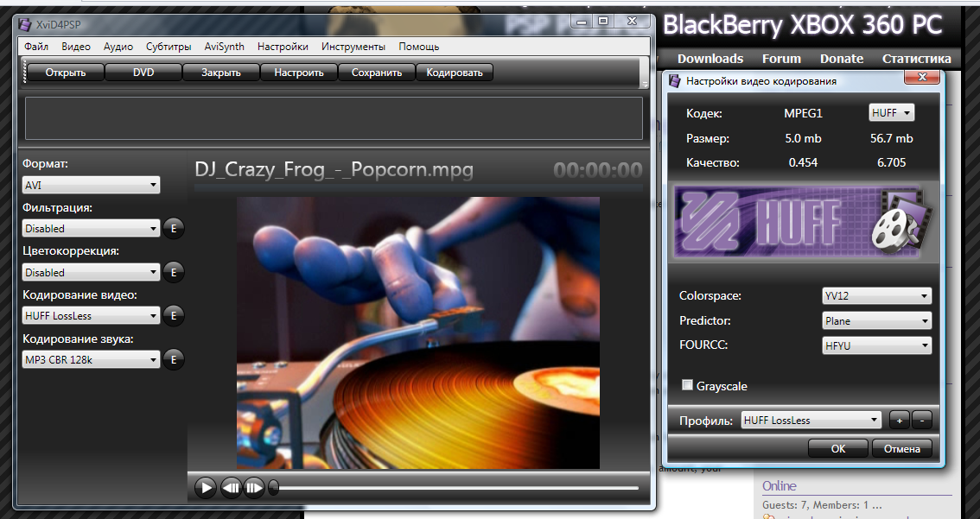Close the encoding settings dialog
The width and height of the screenshot is (980, 519).
click(922, 78)
